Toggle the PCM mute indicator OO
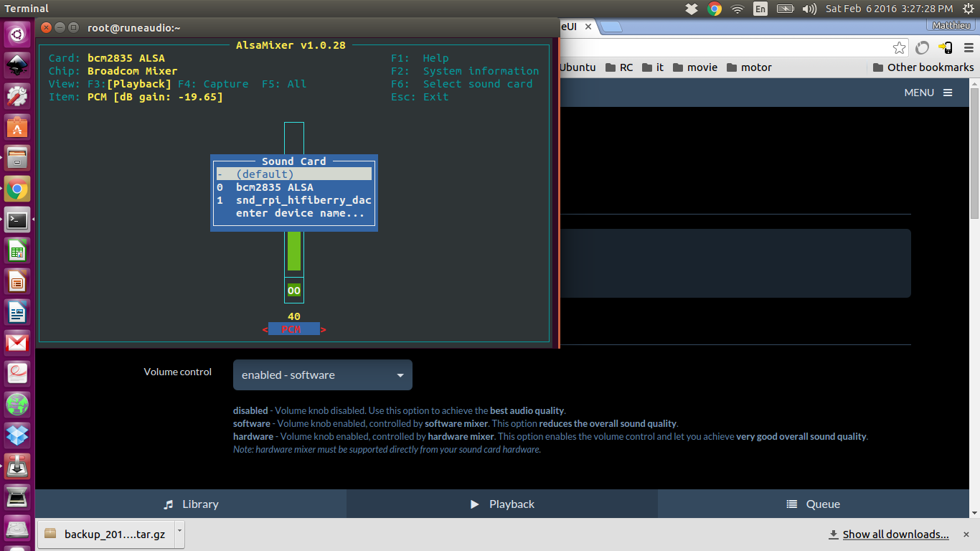Viewport: 980px width, 551px height. (294, 291)
